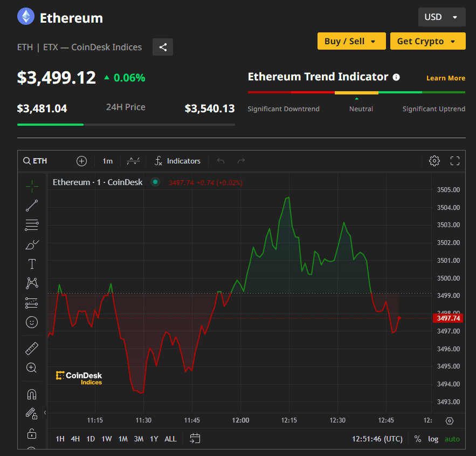The image size is (476, 456).
Task: Switch chart range to 4H
Action: coord(75,439)
